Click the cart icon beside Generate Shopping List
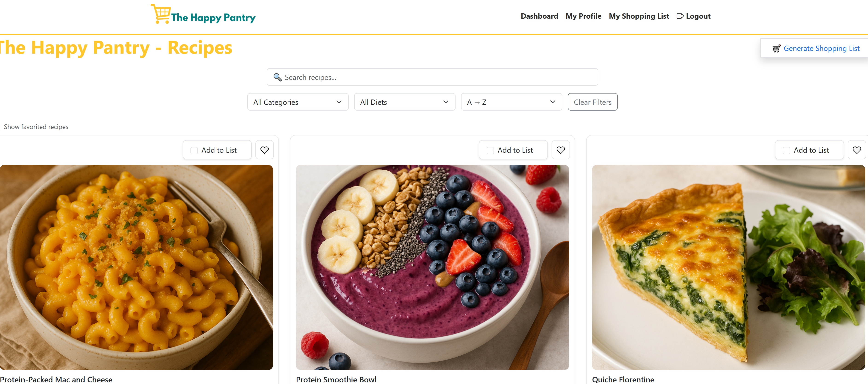The height and width of the screenshot is (384, 868). (x=776, y=49)
